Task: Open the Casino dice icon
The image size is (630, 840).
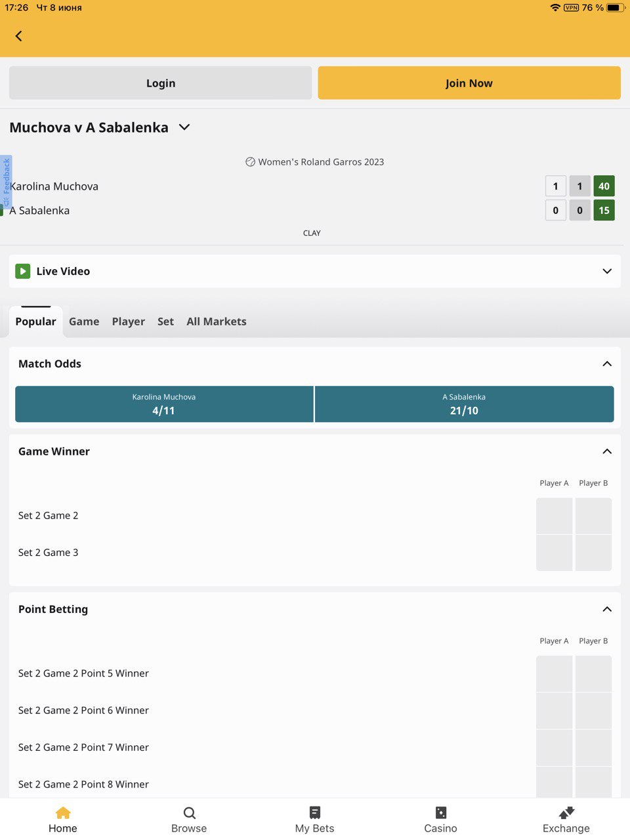Action: point(441,812)
